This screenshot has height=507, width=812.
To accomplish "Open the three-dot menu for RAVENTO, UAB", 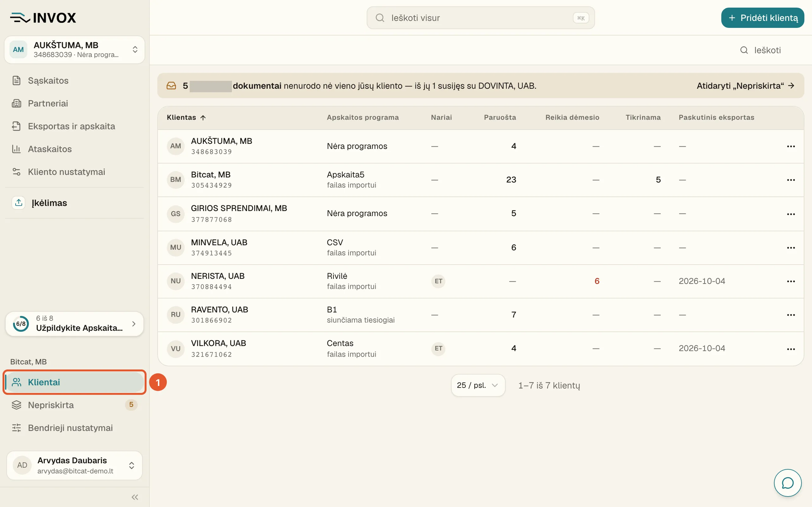I will [x=791, y=315].
